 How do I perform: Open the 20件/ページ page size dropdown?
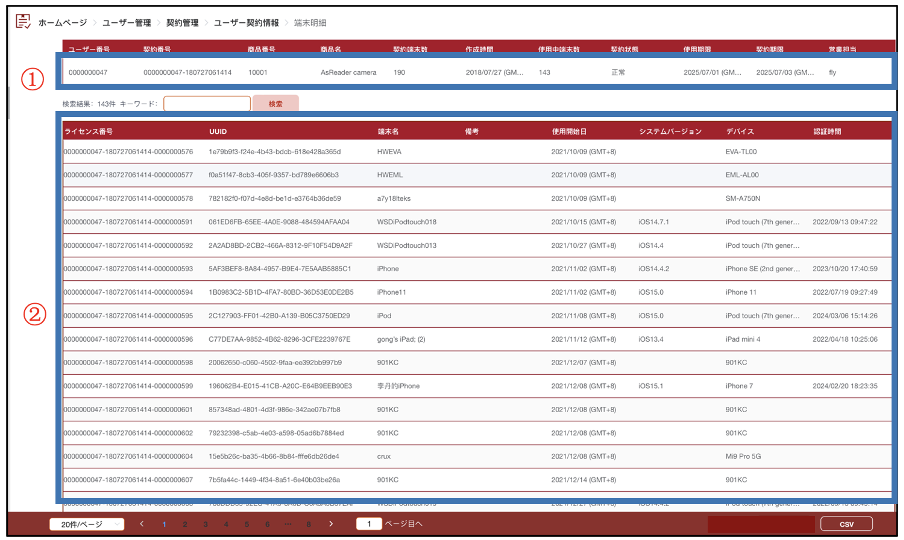coord(86,523)
